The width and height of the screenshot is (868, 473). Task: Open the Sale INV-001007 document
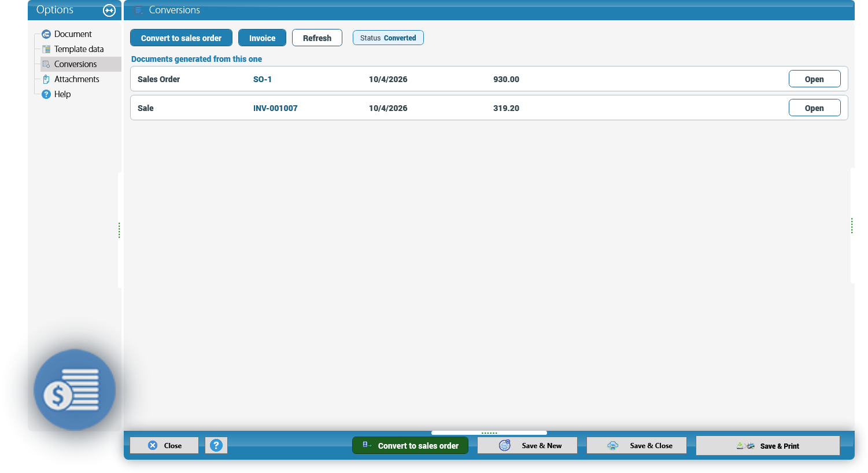[x=814, y=108]
